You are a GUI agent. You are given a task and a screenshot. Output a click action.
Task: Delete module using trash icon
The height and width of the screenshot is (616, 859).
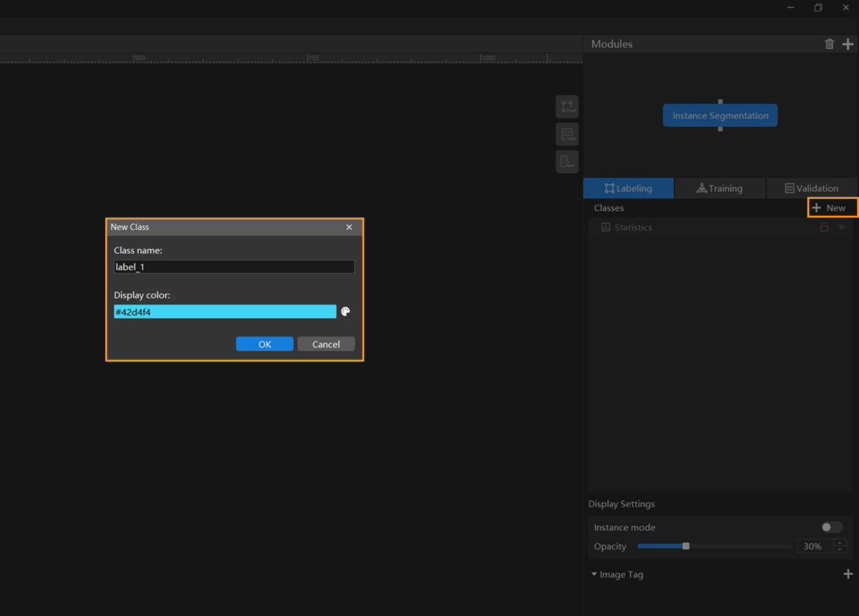point(829,44)
